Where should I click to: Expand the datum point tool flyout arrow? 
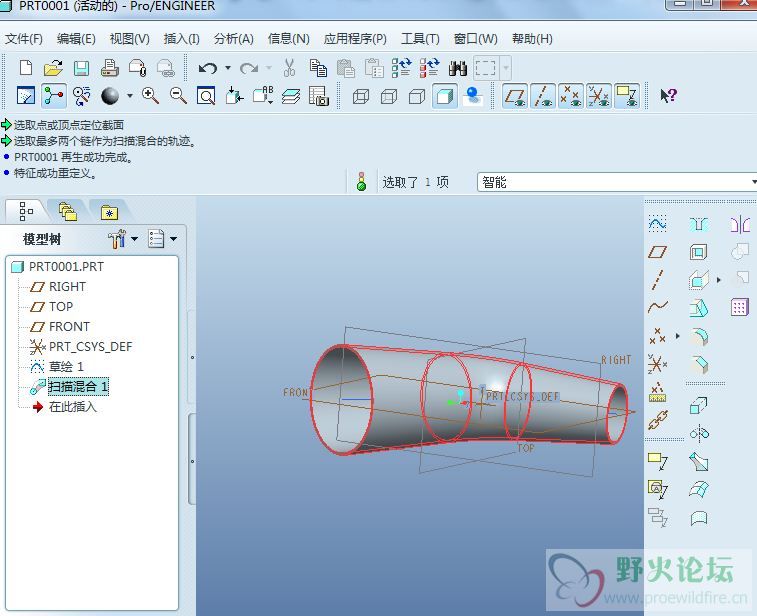[x=677, y=336]
